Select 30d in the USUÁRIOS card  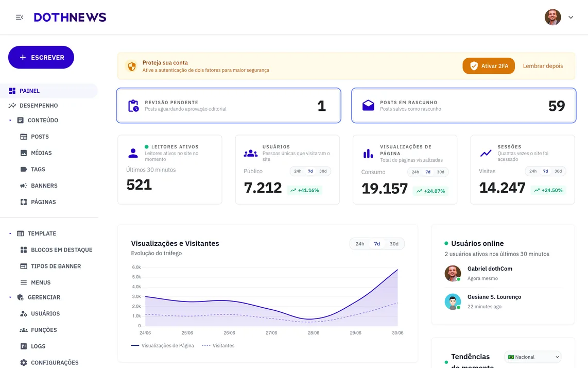(x=323, y=171)
